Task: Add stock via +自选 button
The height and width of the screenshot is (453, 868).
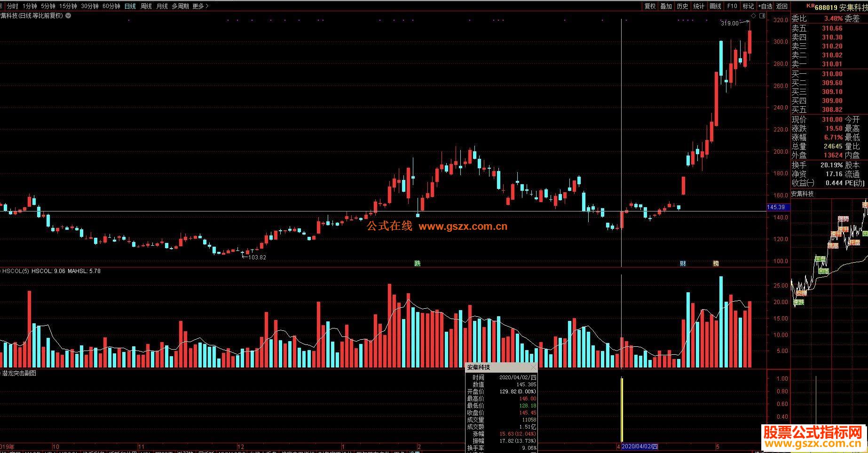Action: click(x=765, y=6)
